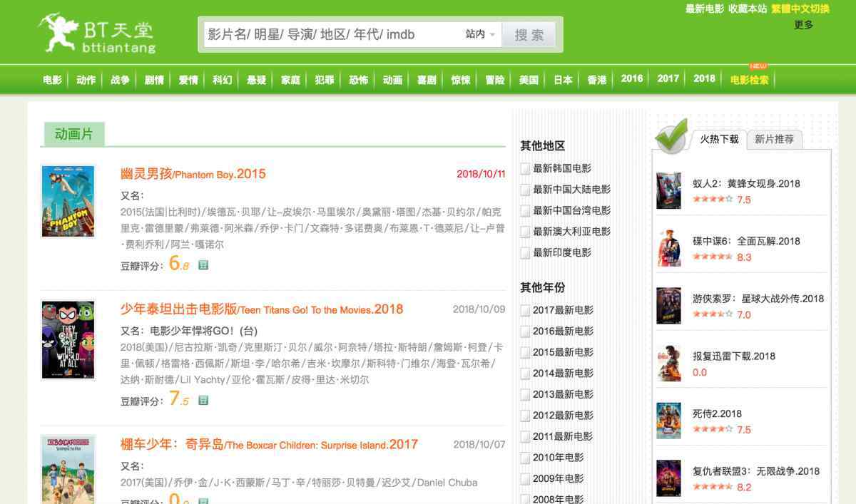Filter by 美国 region in the nav bar
Image resolution: width=856 pixels, height=504 pixels.
[529, 80]
